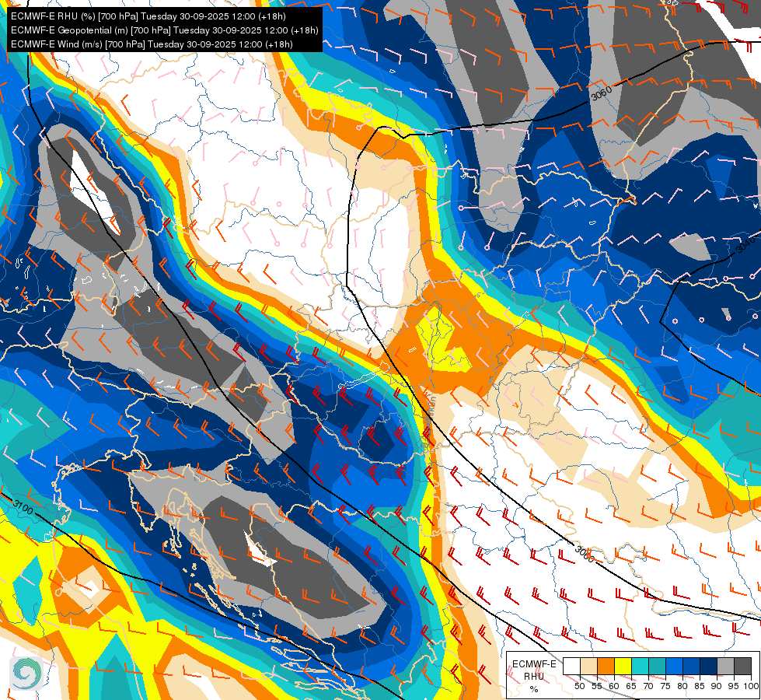Image resolution: width=761 pixels, height=700 pixels.
Task: Select the cyan 65–70% legend swatch
Action: (x=640, y=666)
